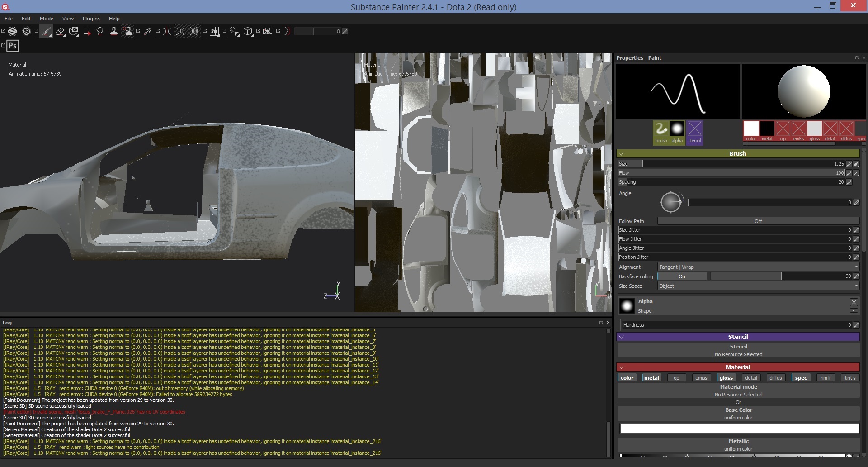
Task: Select the stencil slot thumbnail
Action: tap(694, 133)
